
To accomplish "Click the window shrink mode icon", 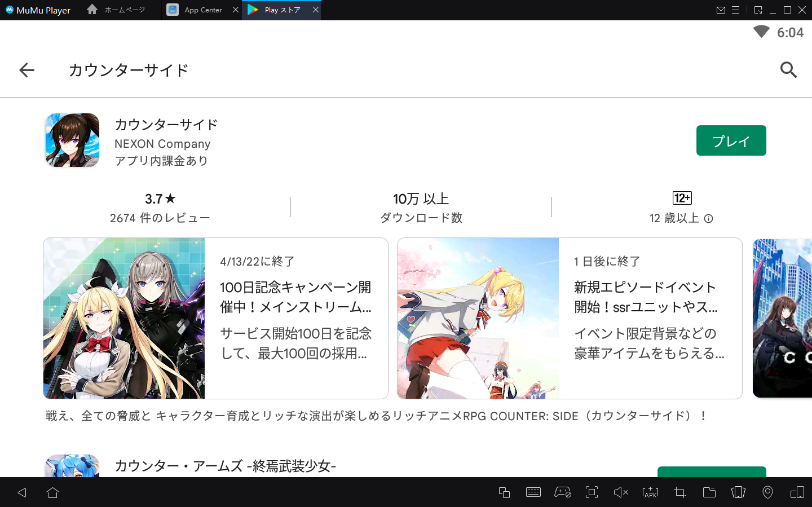I will (758, 10).
